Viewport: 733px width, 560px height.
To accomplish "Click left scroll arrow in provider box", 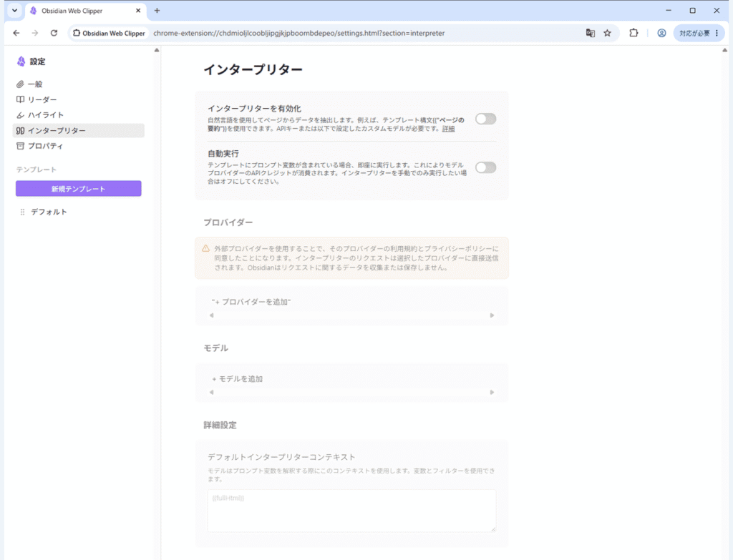I will click(212, 315).
